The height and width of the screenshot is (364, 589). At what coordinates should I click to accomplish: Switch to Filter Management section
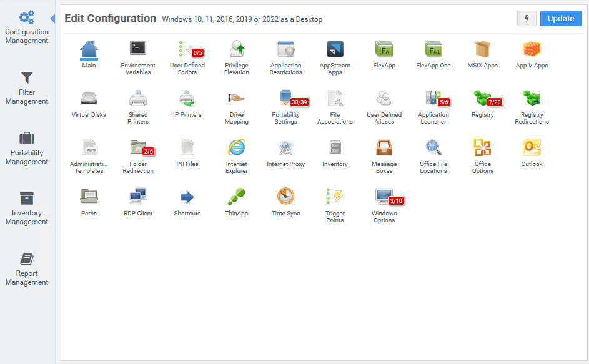coord(27,87)
